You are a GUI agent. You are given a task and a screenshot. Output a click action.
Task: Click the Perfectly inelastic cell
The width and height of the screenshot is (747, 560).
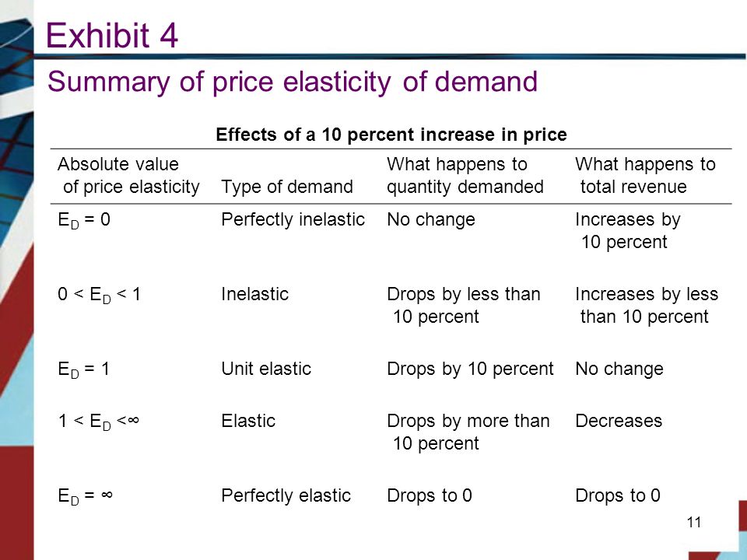pyautogui.click(x=293, y=219)
